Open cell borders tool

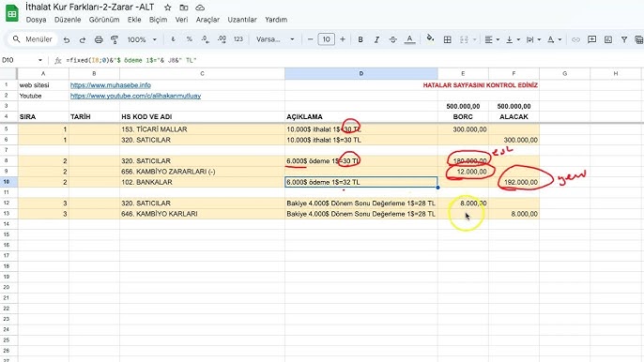point(447,39)
